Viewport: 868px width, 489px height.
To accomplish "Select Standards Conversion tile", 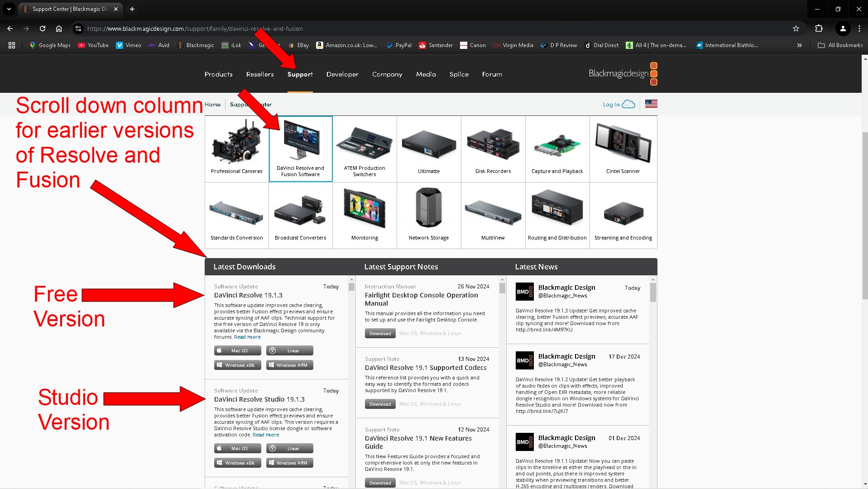I will click(236, 216).
